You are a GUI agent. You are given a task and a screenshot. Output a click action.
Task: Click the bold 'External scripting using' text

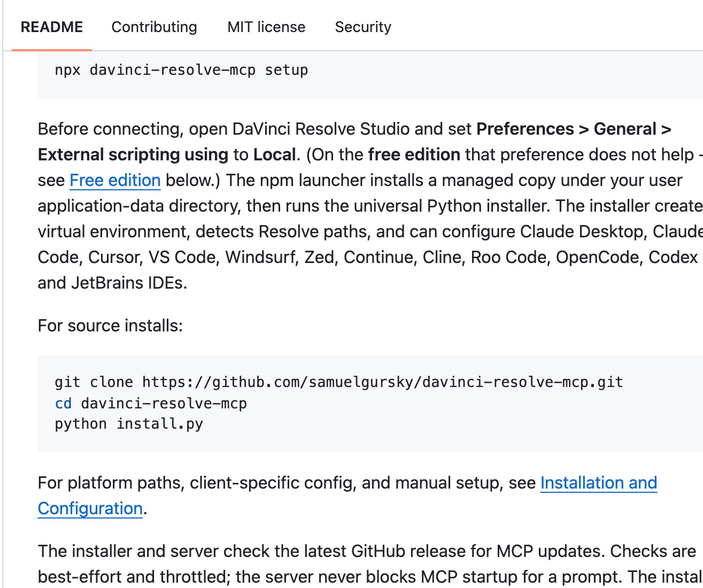point(133,155)
